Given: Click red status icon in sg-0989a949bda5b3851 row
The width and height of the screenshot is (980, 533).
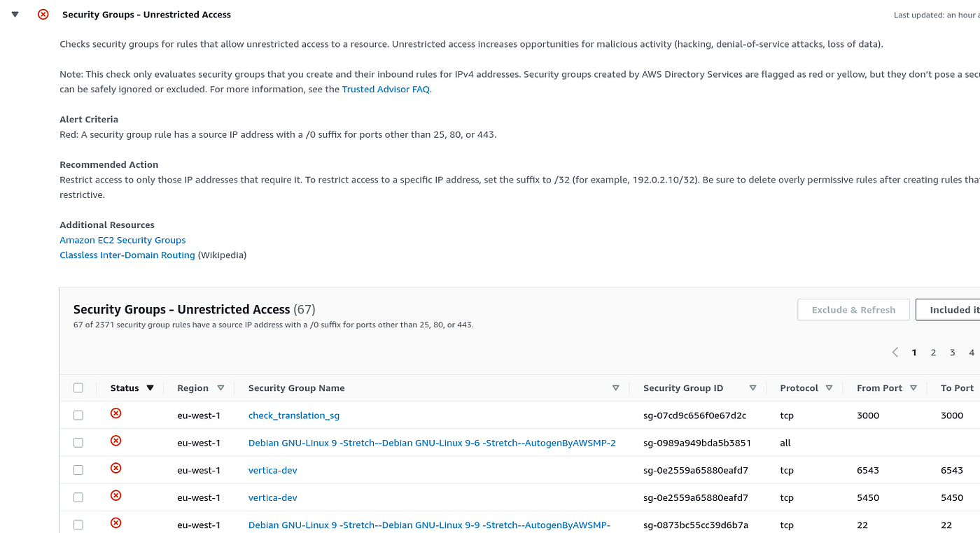Looking at the screenshot, I should point(116,441).
